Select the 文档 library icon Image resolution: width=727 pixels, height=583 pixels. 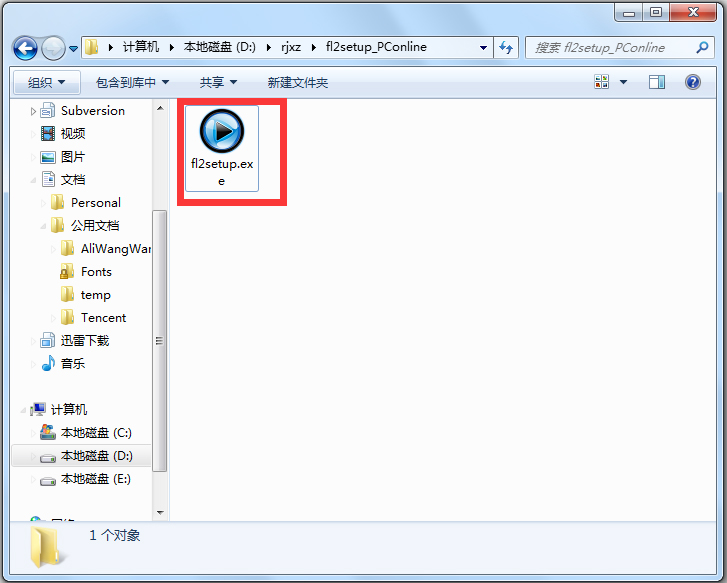coord(48,179)
